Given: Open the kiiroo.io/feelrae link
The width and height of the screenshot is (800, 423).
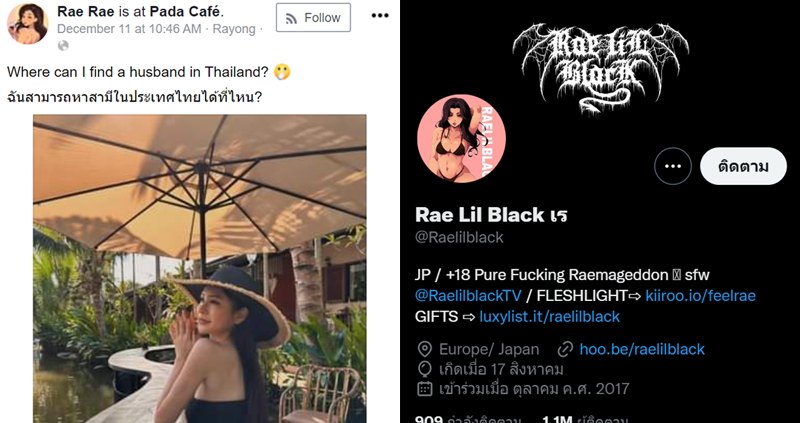Looking at the screenshot, I should click(x=701, y=295).
